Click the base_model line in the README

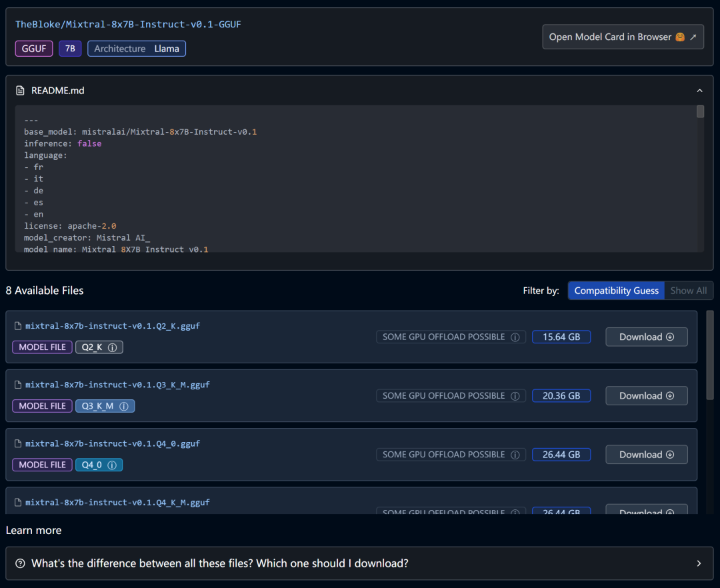click(x=141, y=132)
